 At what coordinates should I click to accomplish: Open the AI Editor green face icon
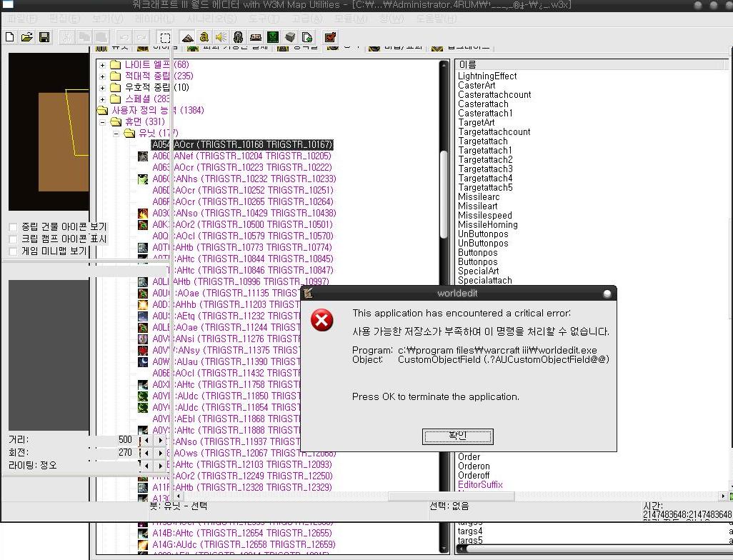[272, 37]
